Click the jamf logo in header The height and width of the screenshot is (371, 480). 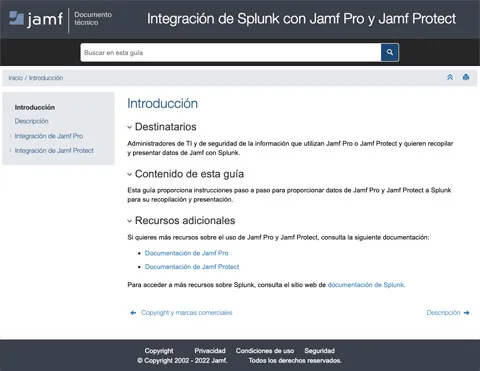(36, 19)
